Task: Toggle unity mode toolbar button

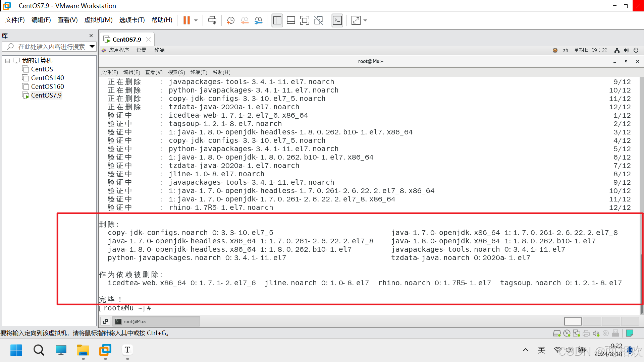Action: click(318, 20)
